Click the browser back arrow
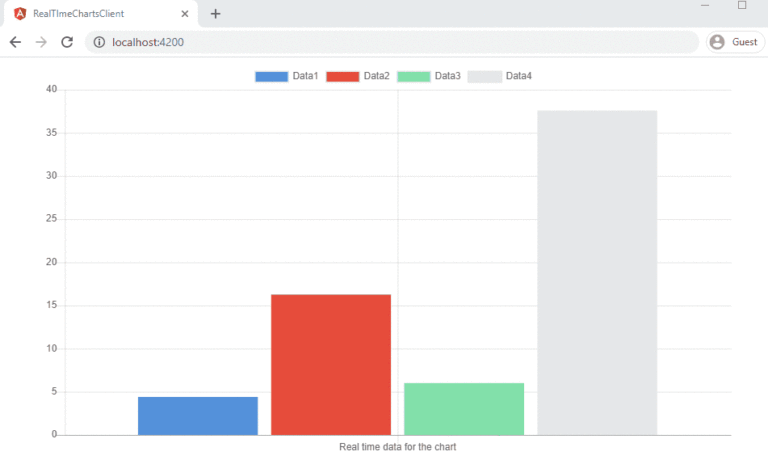The image size is (768, 460). 15,42
